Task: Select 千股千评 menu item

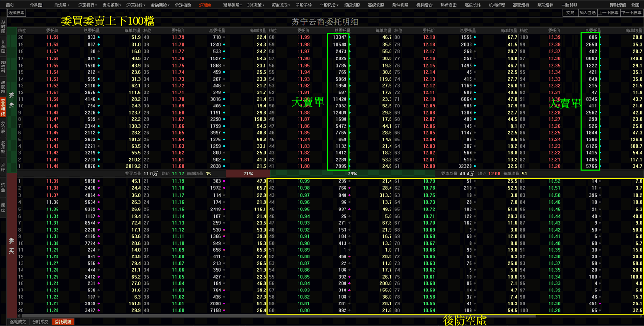Action: tap(303, 5)
